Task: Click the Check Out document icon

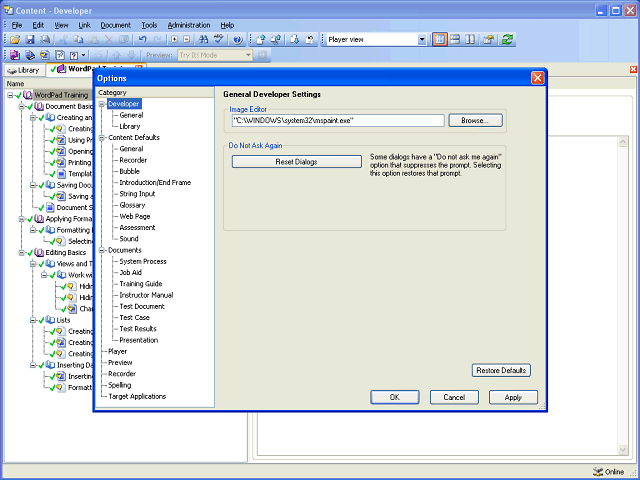Action: tap(295, 40)
